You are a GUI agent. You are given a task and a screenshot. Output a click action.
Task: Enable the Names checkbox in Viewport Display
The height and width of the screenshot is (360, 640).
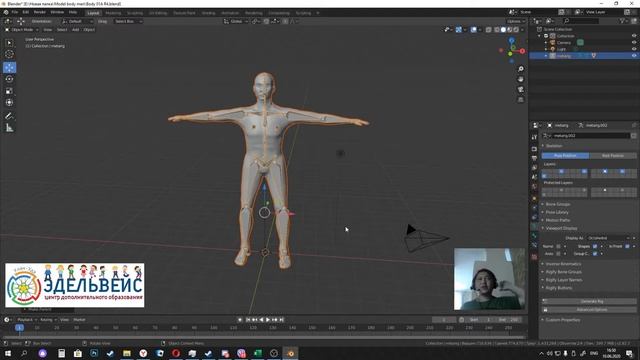(x=558, y=246)
